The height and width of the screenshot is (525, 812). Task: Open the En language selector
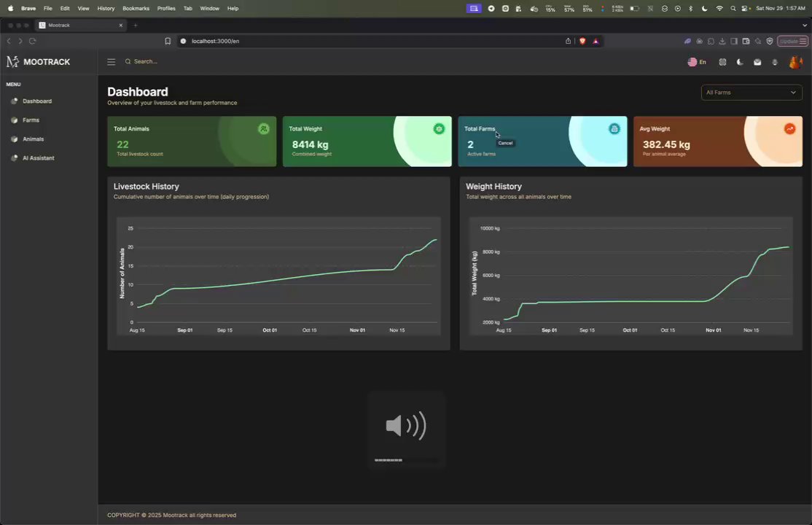pyautogui.click(x=697, y=62)
